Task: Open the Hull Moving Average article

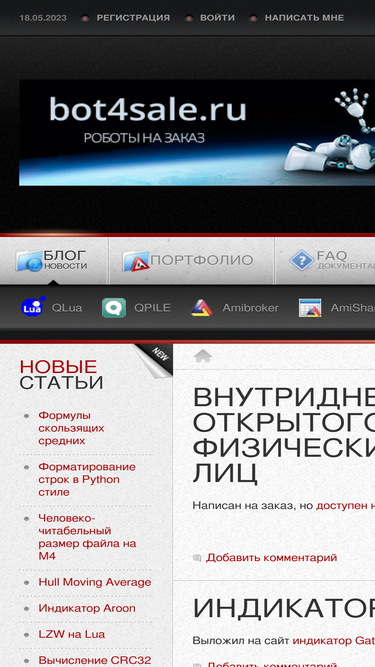Action: coord(95,582)
